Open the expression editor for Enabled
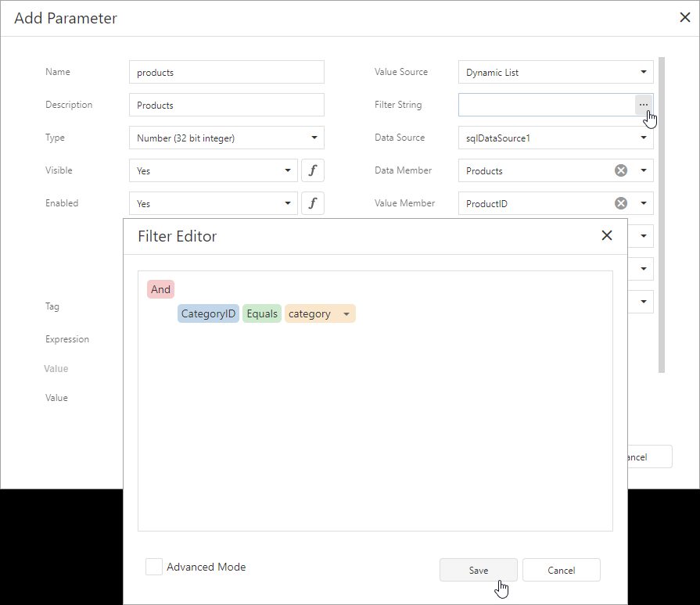 (312, 203)
